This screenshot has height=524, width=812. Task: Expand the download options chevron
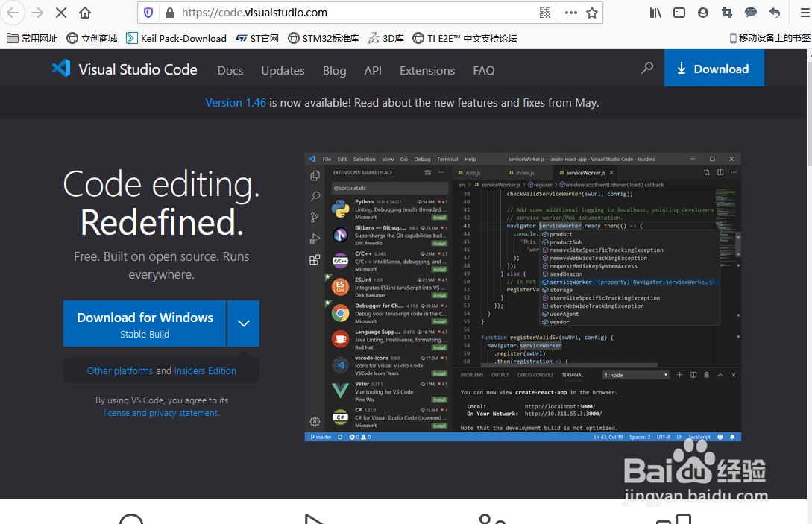click(x=243, y=323)
